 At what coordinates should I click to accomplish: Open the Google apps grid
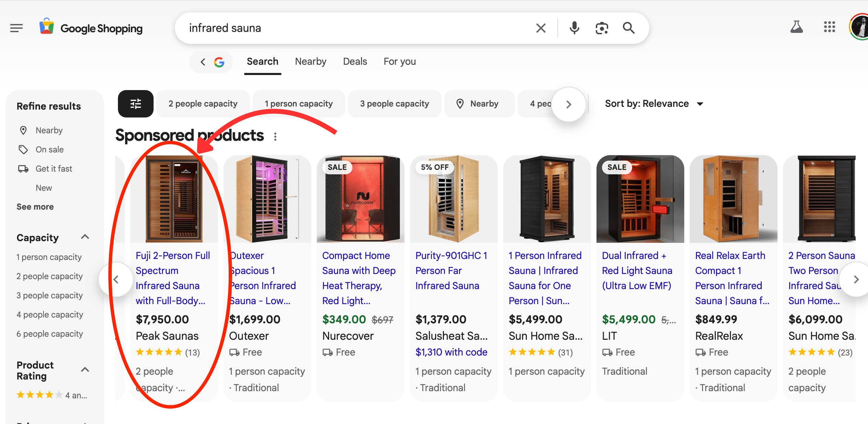[829, 27]
